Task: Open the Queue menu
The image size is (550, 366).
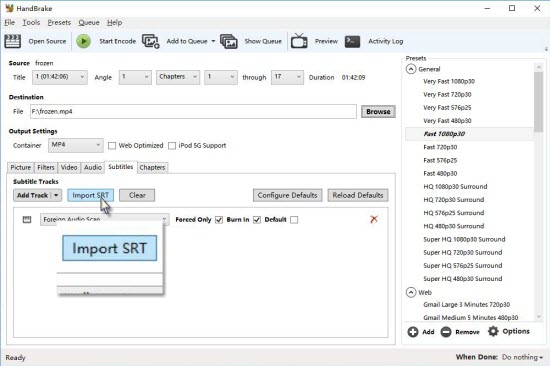Action: pos(89,22)
